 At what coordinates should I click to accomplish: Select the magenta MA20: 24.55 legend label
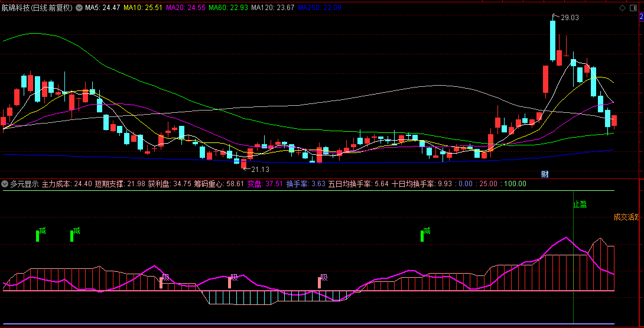pos(186,8)
